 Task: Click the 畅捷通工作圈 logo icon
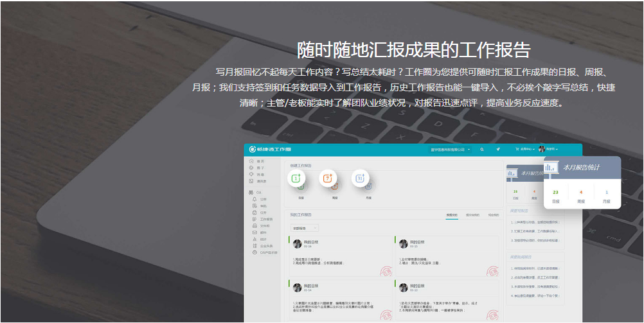(x=253, y=149)
